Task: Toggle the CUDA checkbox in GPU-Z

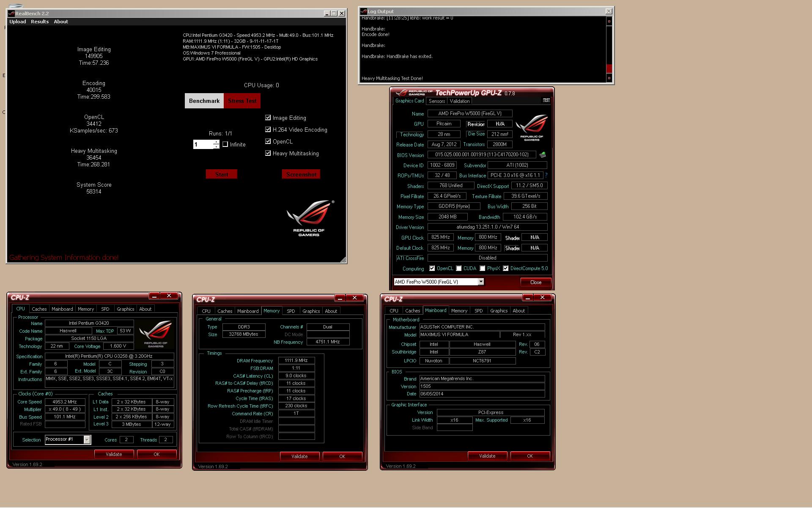Action: pos(459,268)
